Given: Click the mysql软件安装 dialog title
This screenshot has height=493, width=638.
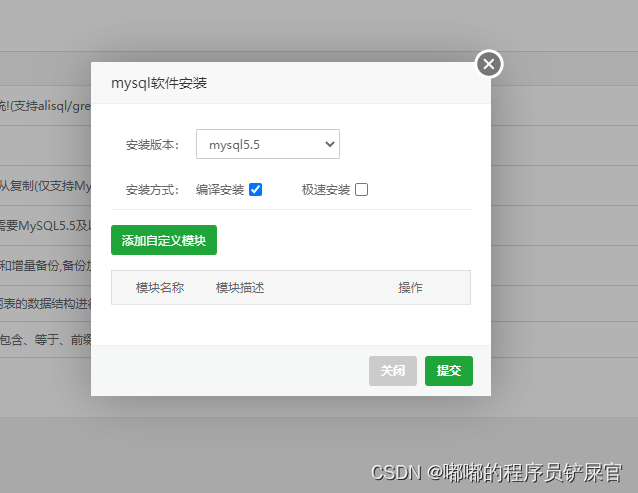Looking at the screenshot, I should point(159,83).
